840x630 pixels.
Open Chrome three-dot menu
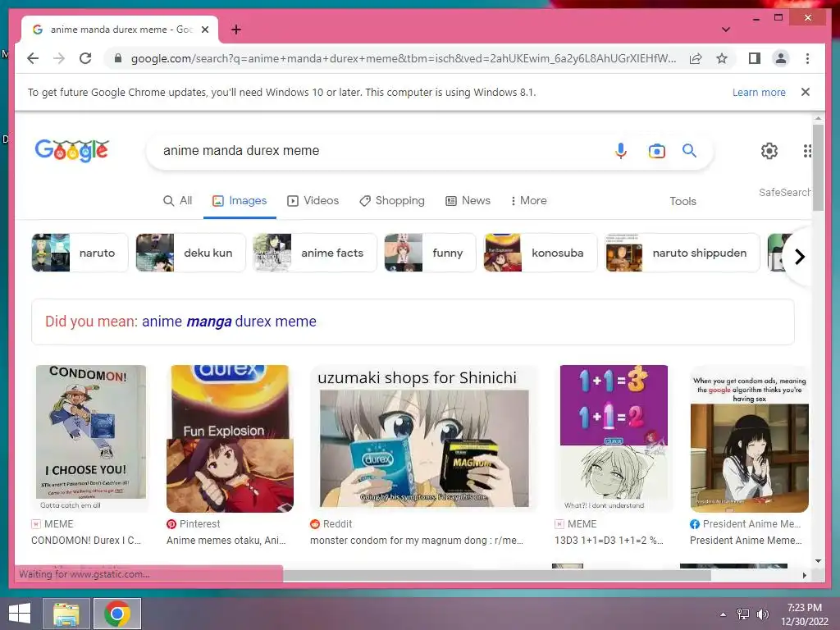807,58
